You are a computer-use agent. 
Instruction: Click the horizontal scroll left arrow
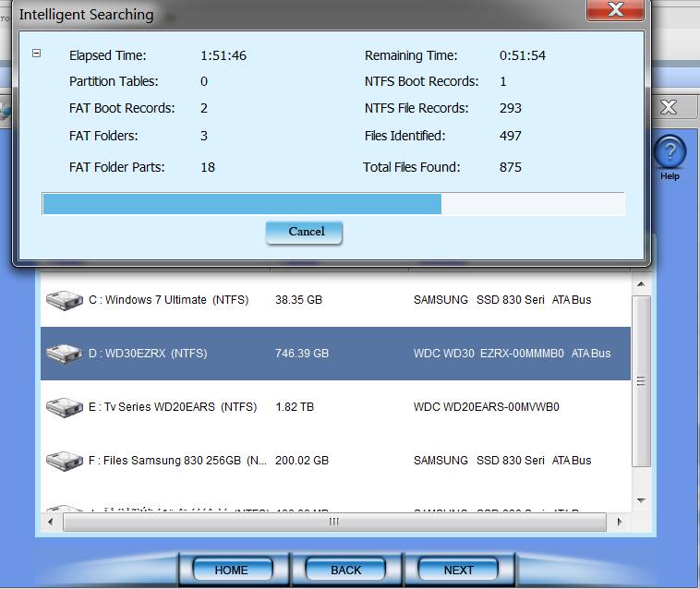pyautogui.click(x=50, y=522)
